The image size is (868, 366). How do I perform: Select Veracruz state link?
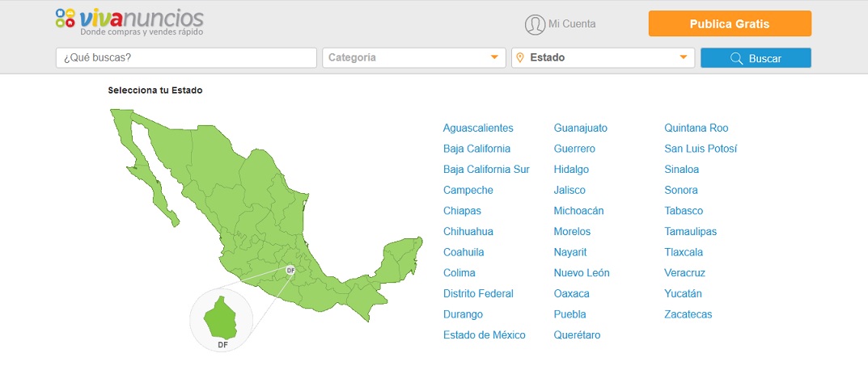684,273
